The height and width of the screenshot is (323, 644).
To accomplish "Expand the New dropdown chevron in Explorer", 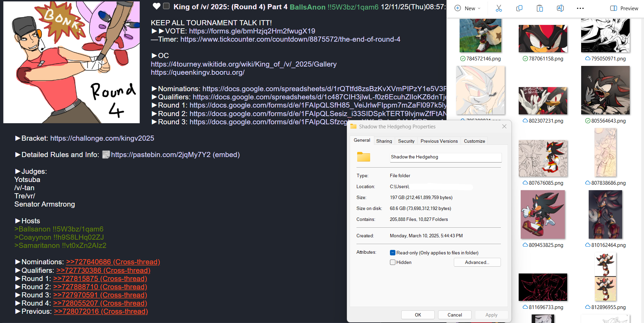I will tap(479, 9).
